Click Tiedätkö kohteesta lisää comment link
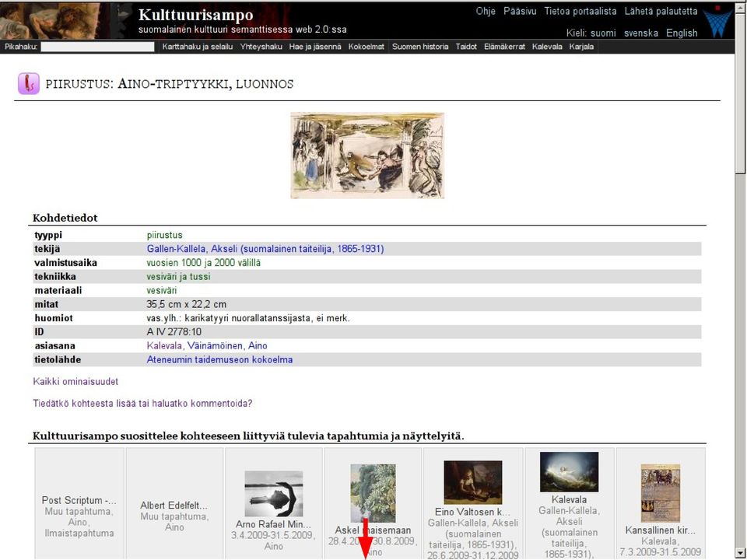The width and height of the screenshot is (747, 560). (x=142, y=404)
